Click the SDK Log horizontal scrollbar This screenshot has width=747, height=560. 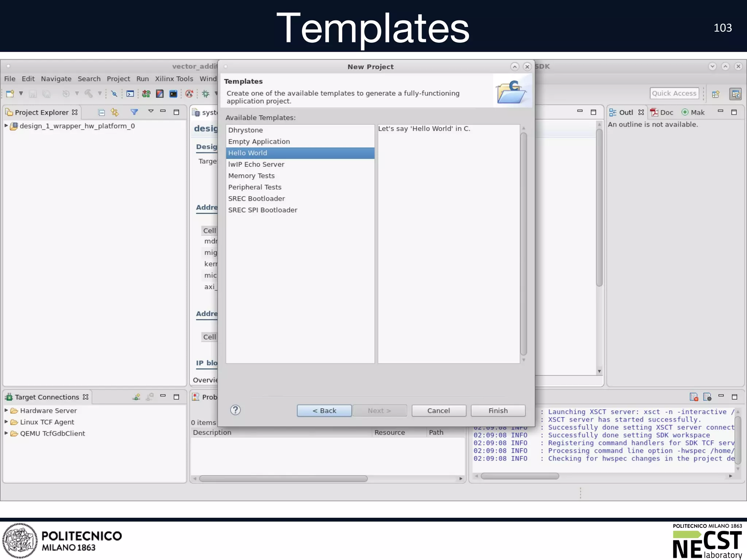pos(519,476)
